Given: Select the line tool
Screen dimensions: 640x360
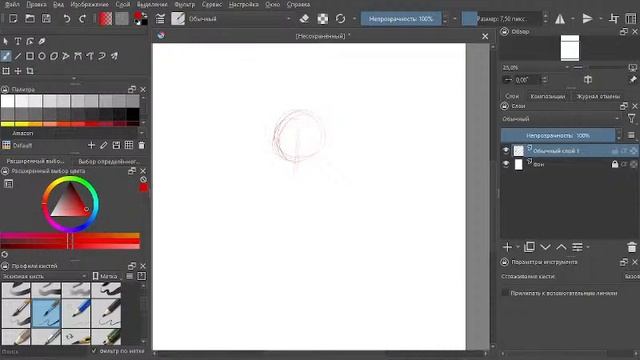Looking at the screenshot, I should [18, 56].
